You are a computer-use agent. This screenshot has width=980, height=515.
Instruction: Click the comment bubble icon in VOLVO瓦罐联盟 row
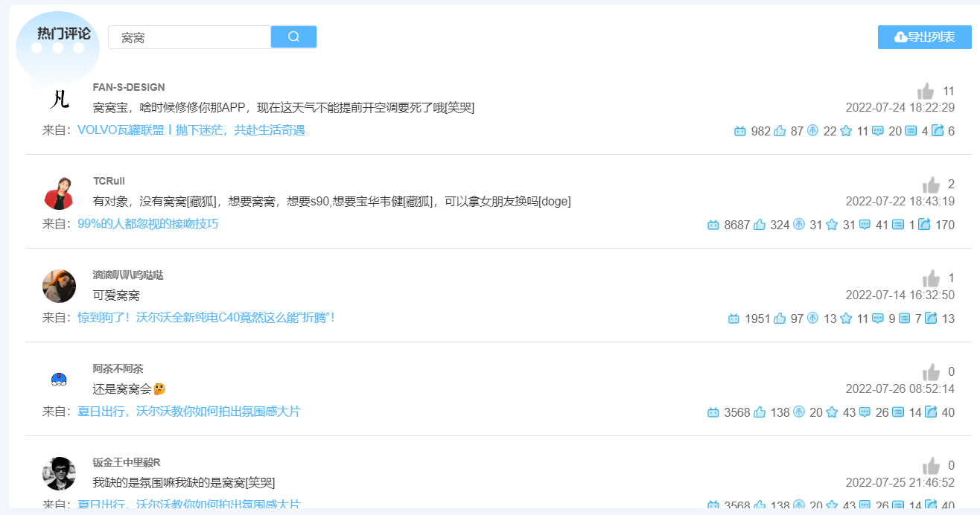pos(878,131)
